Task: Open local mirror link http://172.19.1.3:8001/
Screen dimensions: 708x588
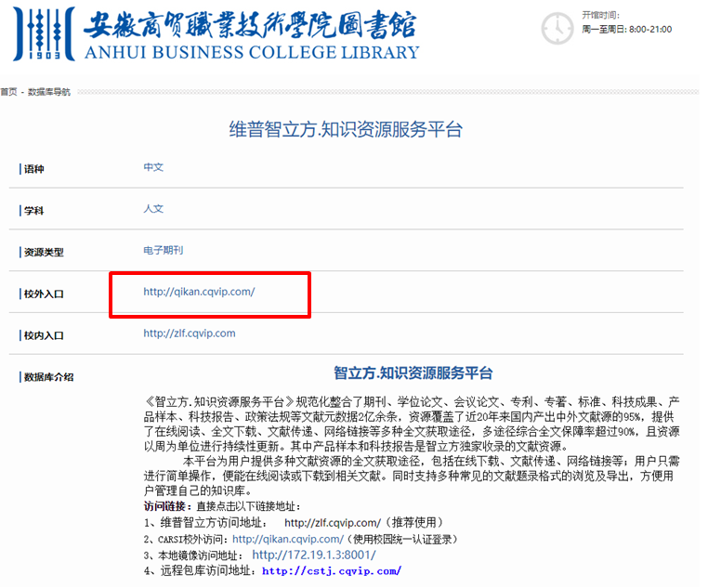Action: 314,555
